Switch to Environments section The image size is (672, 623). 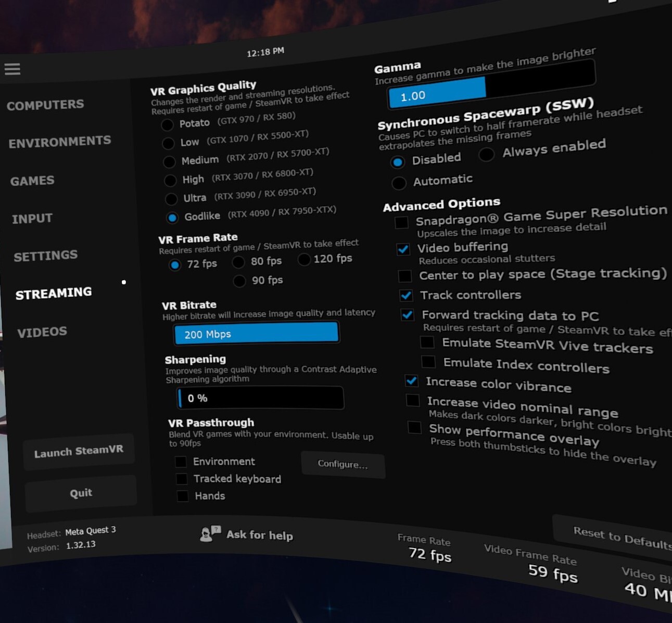coord(60,142)
